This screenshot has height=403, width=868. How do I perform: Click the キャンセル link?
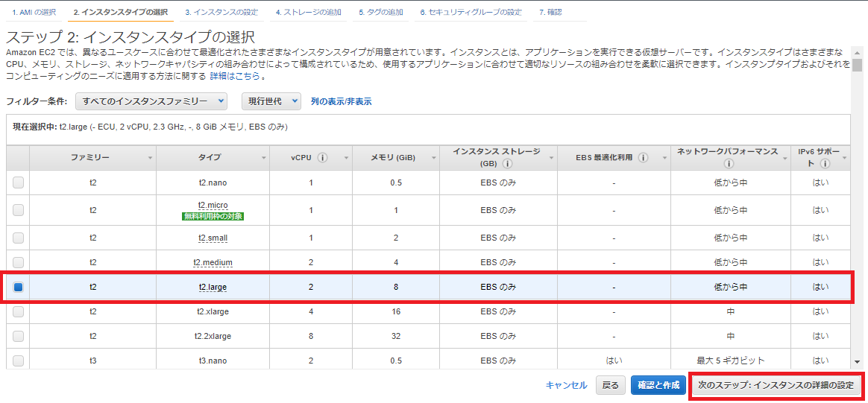(566, 385)
